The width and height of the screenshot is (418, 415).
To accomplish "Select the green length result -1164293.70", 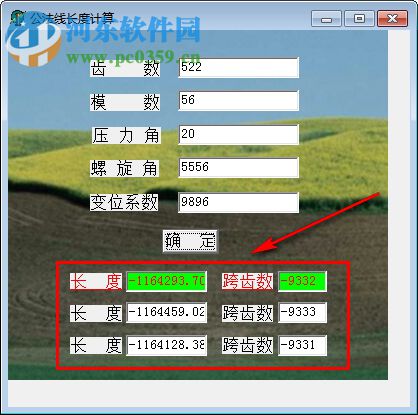I will click(166, 281).
